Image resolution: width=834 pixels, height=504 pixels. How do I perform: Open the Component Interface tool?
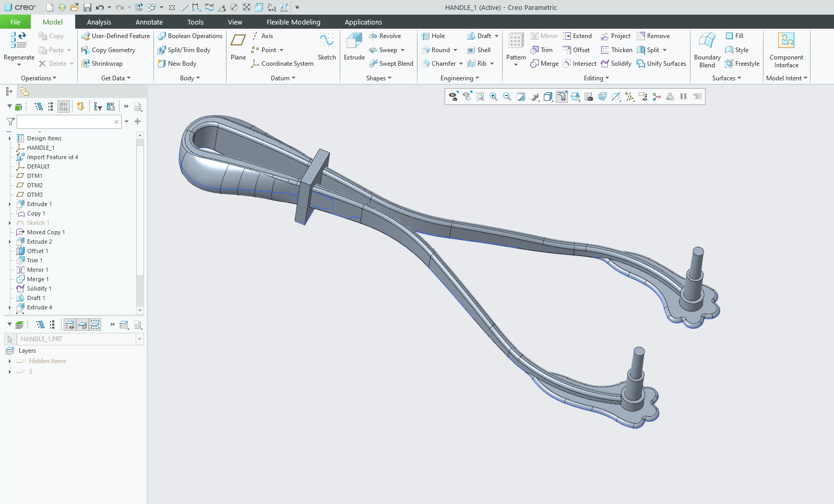786,50
